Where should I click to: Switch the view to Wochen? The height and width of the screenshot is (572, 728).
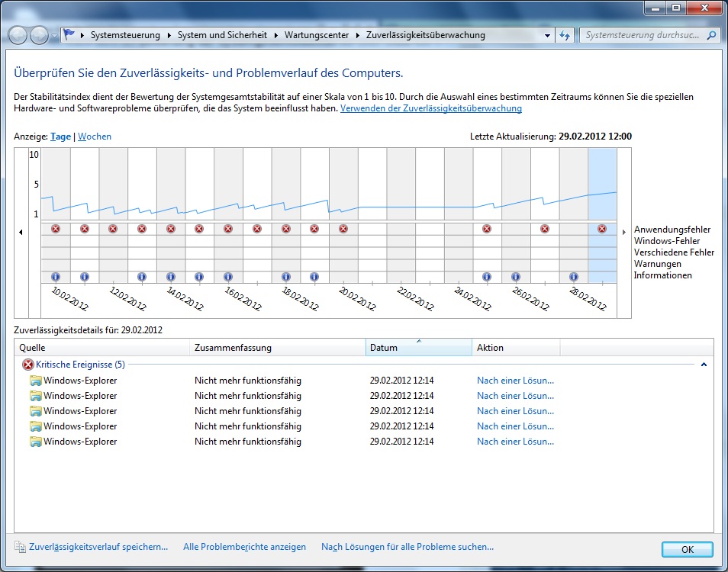95,137
